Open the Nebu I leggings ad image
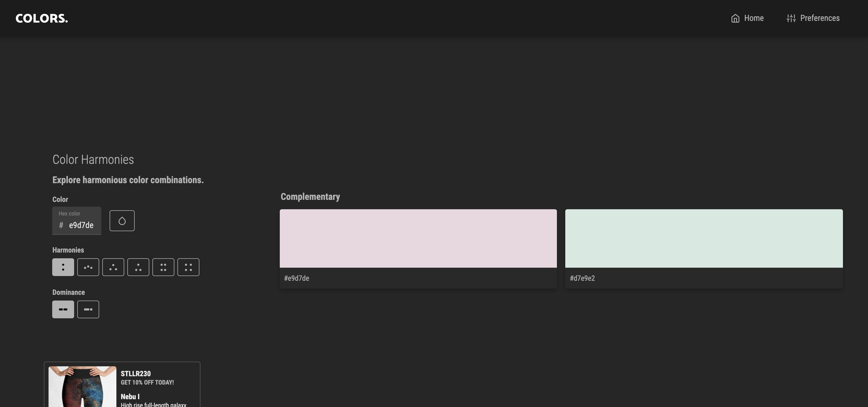Image resolution: width=868 pixels, height=407 pixels. click(82, 386)
